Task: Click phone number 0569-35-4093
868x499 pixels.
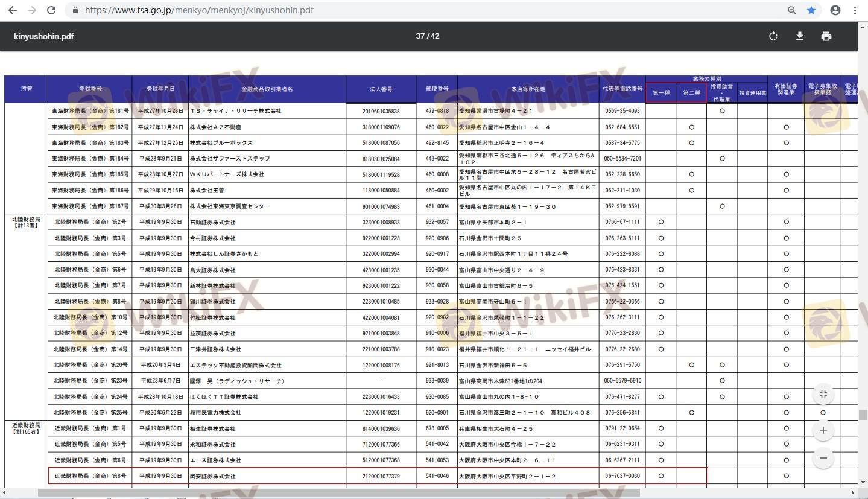Action: click(x=622, y=111)
